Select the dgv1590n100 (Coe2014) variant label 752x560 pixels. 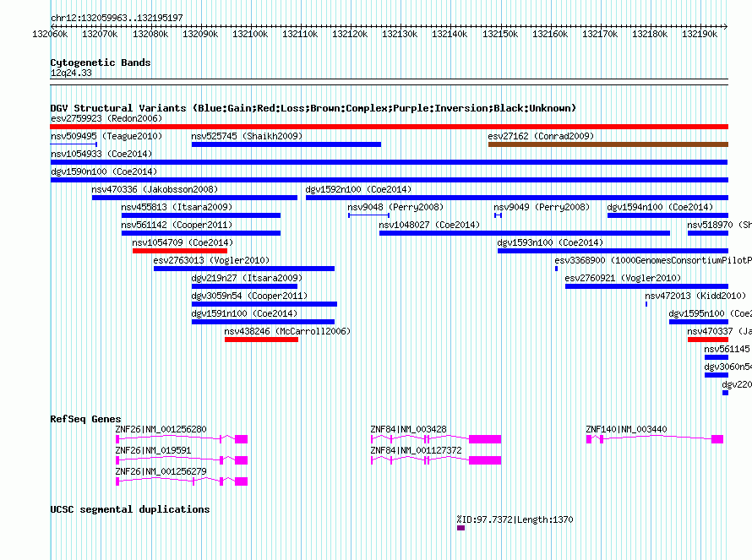[104, 171]
